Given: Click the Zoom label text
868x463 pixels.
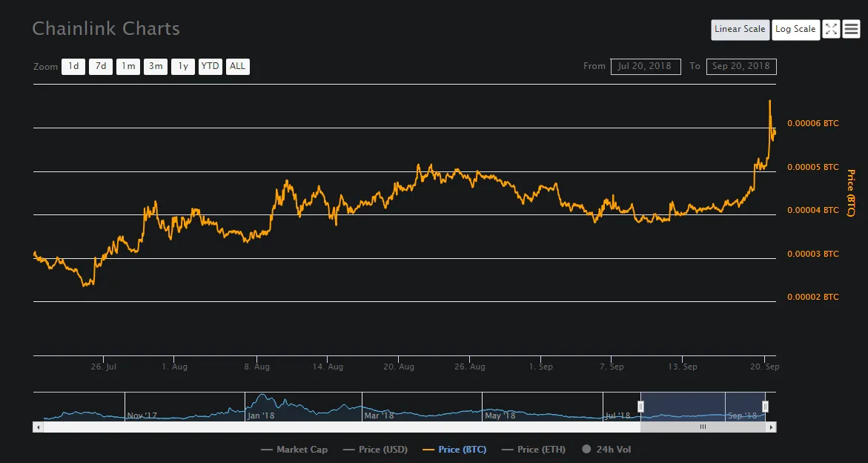Looking at the screenshot, I should tap(45, 67).
